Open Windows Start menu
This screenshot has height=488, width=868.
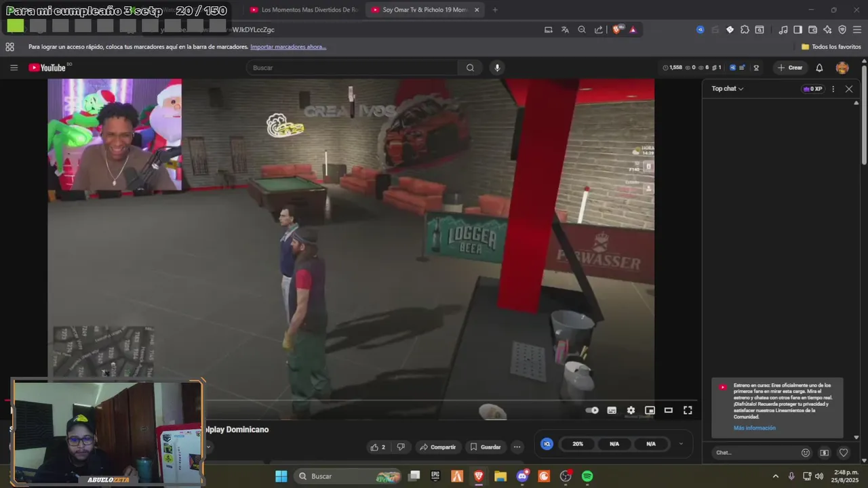[281, 476]
